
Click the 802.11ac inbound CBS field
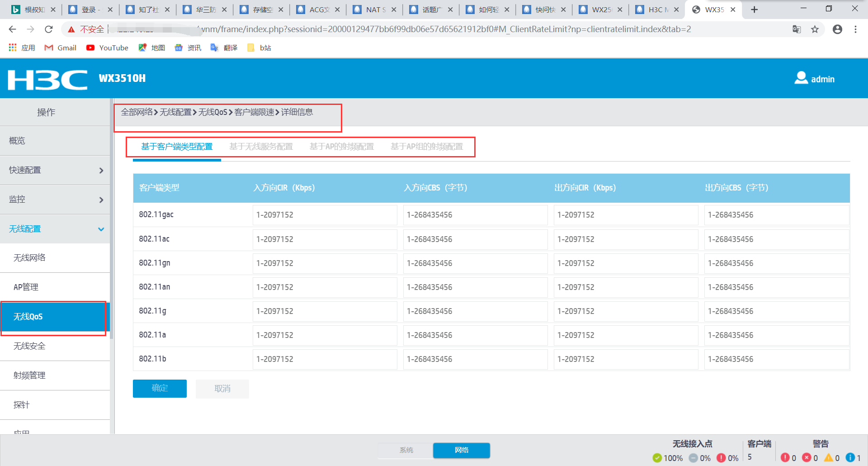tap(475, 239)
